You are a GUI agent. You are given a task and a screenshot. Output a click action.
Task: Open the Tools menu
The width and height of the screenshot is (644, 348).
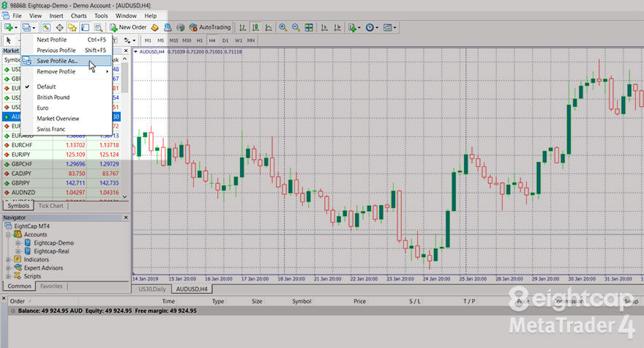pyautogui.click(x=101, y=15)
